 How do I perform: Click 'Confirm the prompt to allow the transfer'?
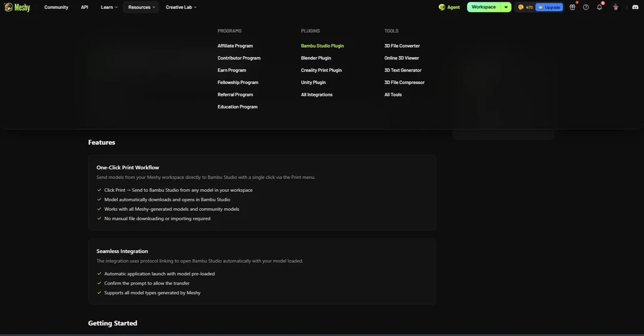click(x=147, y=283)
